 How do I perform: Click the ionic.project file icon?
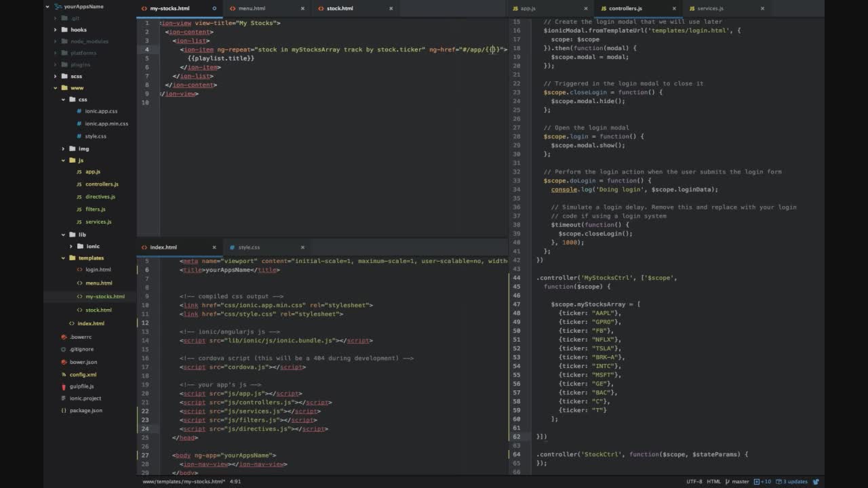tap(64, 399)
